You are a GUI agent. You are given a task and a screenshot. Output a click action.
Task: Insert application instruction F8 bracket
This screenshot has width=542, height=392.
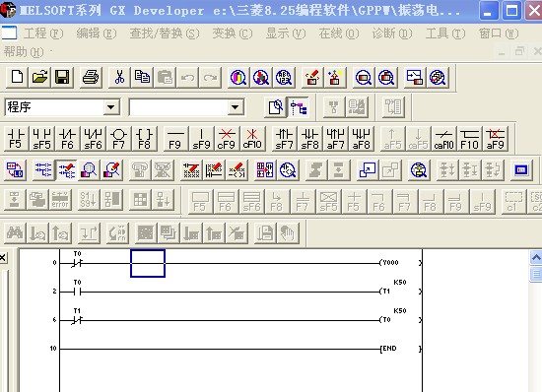pyautogui.click(x=144, y=139)
